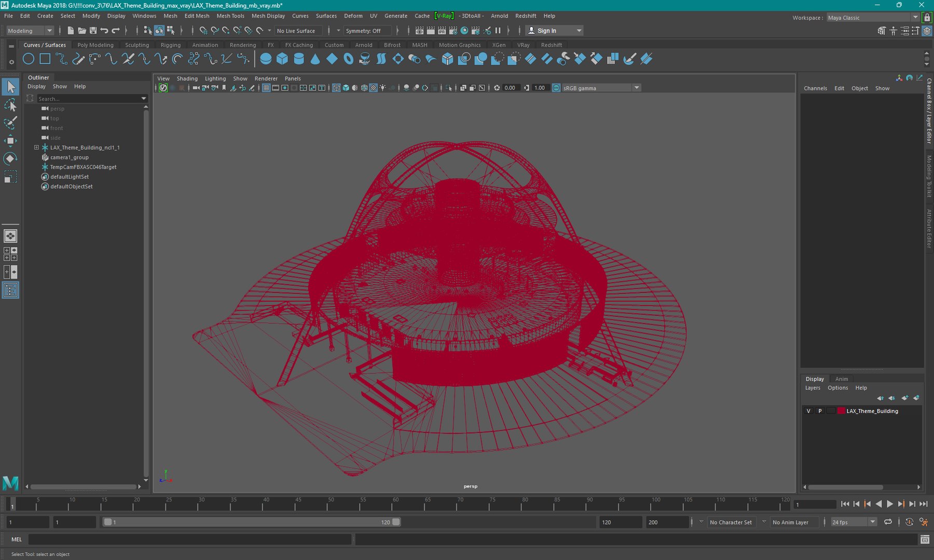Activate the Rotate tool
This screenshot has height=560, width=934.
coord(10,159)
